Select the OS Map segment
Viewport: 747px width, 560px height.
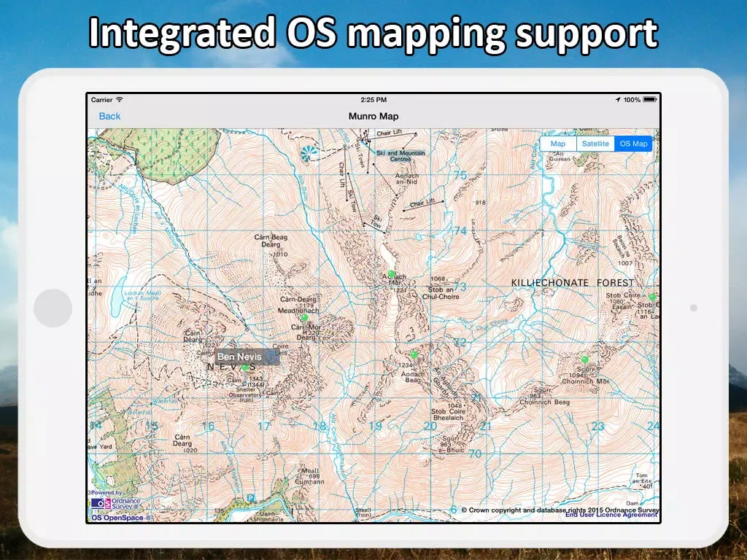point(633,144)
